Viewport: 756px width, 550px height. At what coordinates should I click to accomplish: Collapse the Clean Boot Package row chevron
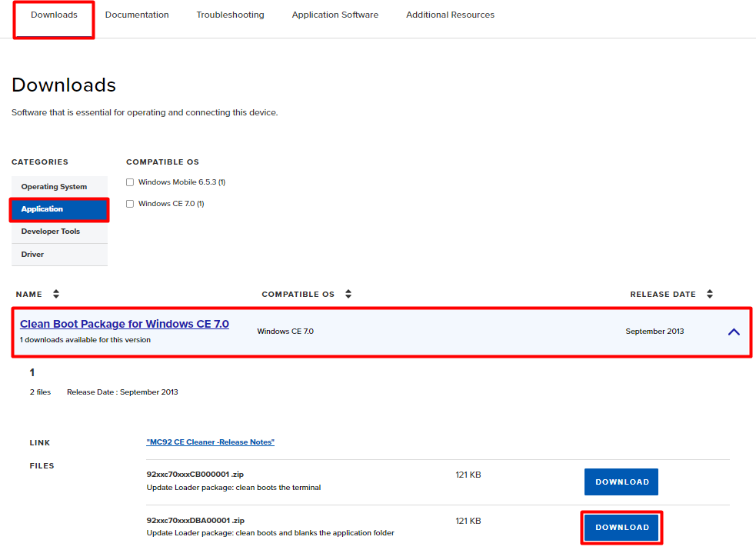[x=734, y=332]
